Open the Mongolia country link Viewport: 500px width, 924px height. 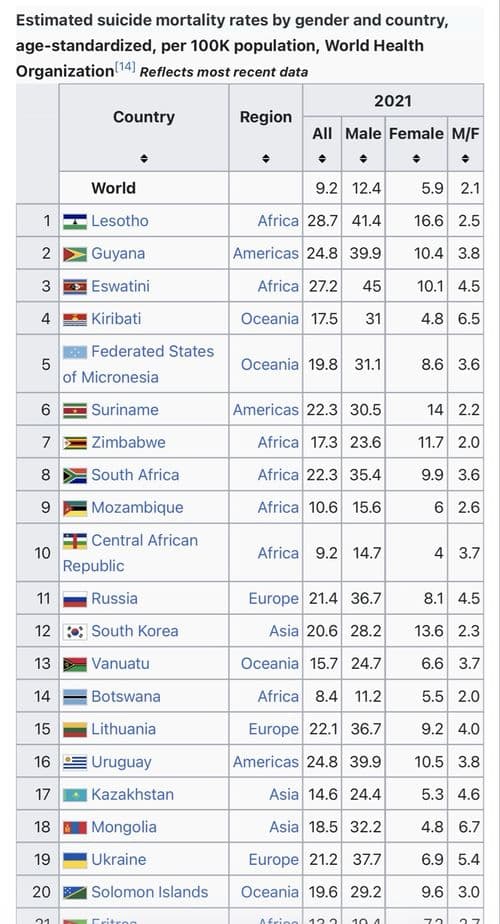(124, 827)
